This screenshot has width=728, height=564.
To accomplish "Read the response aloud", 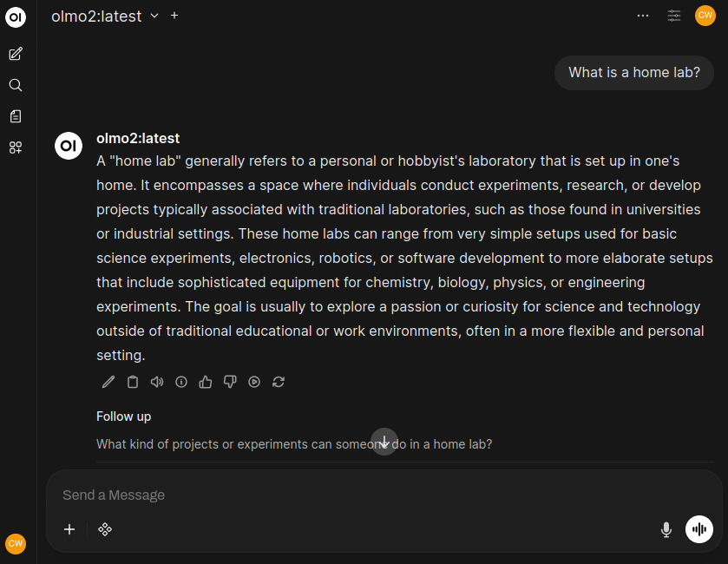I will pos(157,382).
